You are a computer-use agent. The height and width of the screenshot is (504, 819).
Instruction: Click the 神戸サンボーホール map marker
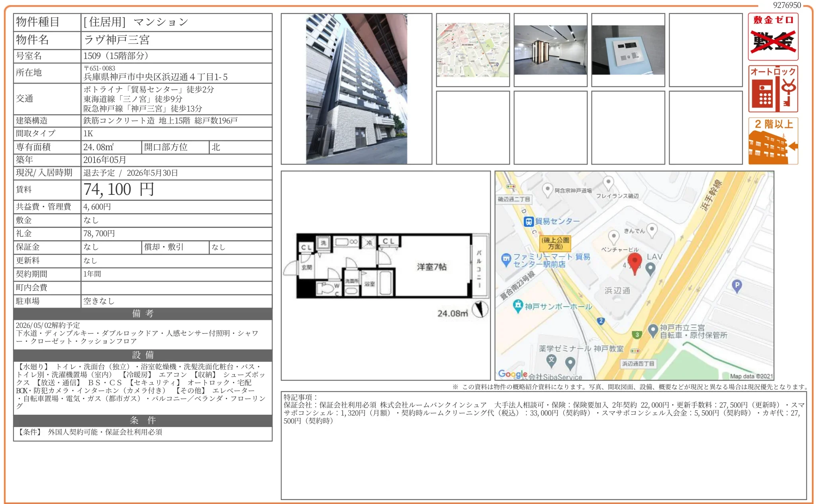pos(517,306)
